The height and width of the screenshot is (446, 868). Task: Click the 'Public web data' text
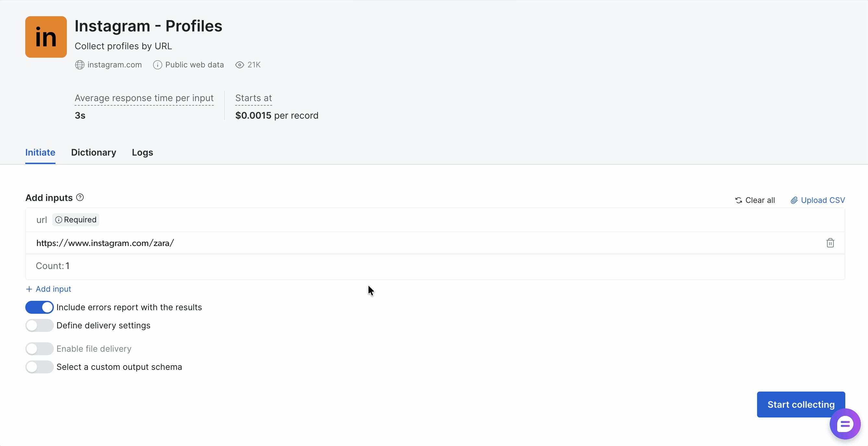click(x=194, y=65)
